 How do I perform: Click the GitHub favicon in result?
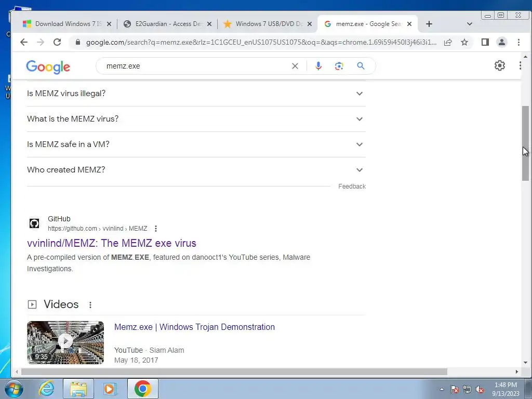(34, 223)
